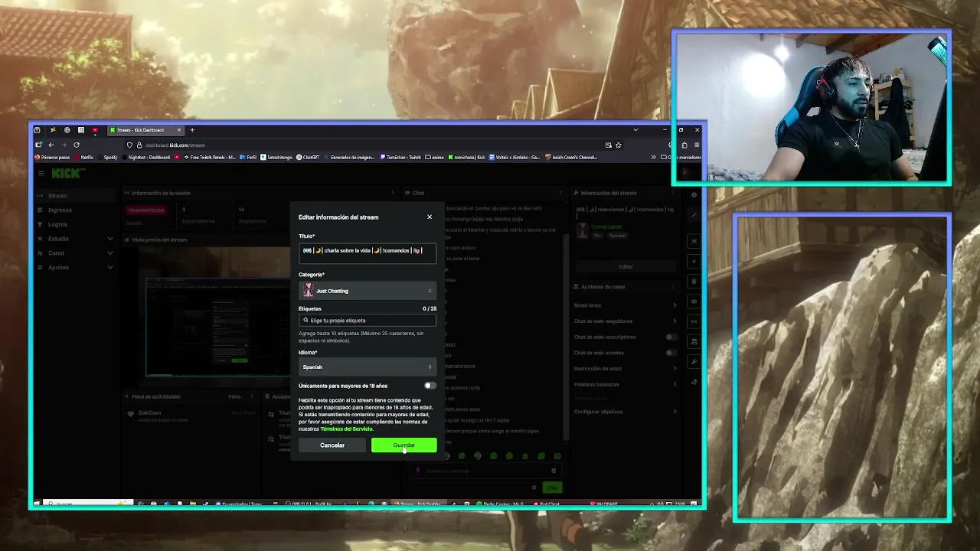Reload the page with refresh icon
Screen dimensions: 980x551
pyautogui.click(x=77, y=145)
